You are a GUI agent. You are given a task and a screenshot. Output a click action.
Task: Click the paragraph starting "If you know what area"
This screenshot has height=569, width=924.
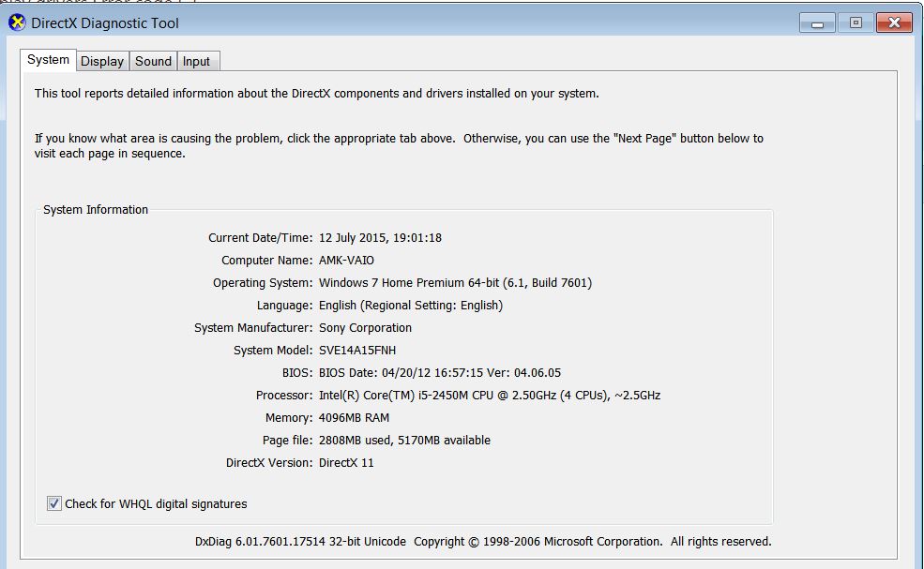coord(399,145)
